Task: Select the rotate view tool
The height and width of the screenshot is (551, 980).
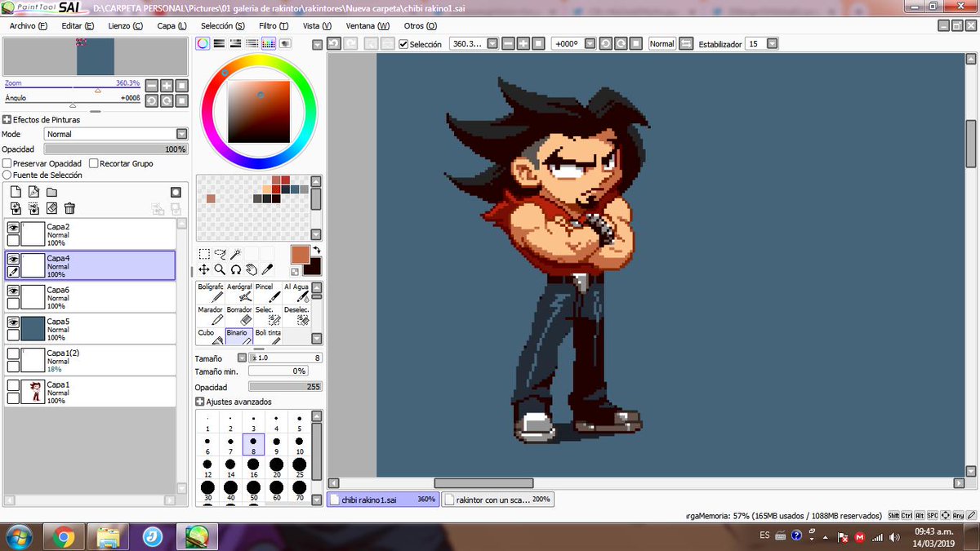Action: click(x=235, y=269)
